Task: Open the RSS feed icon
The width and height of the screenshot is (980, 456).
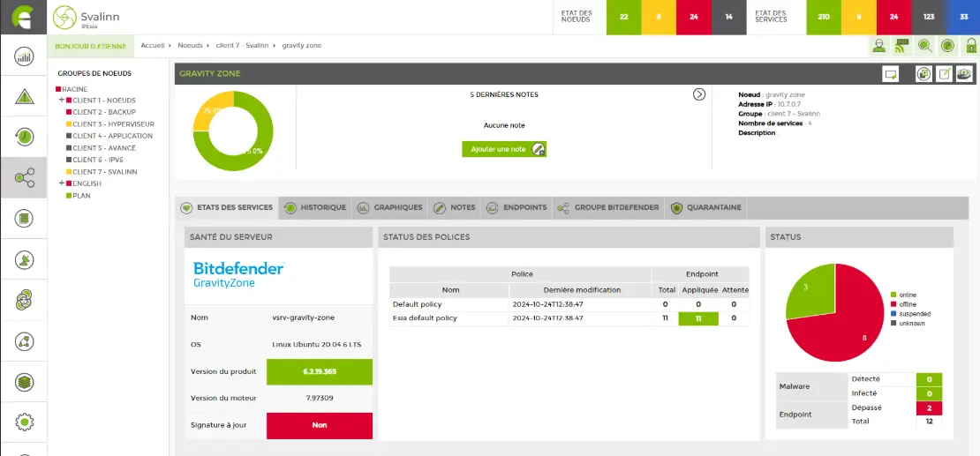Action: (x=902, y=45)
